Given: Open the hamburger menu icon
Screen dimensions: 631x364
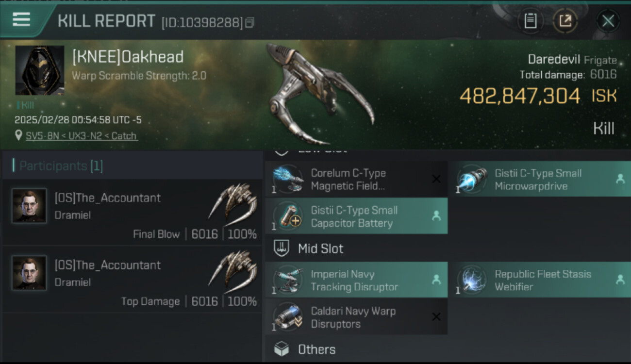Looking at the screenshot, I should (x=21, y=19).
